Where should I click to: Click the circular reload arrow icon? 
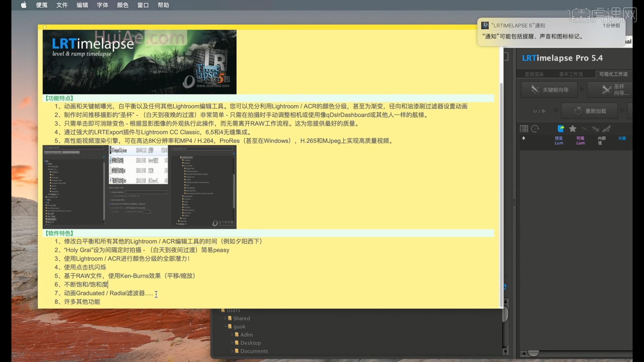click(x=578, y=111)
